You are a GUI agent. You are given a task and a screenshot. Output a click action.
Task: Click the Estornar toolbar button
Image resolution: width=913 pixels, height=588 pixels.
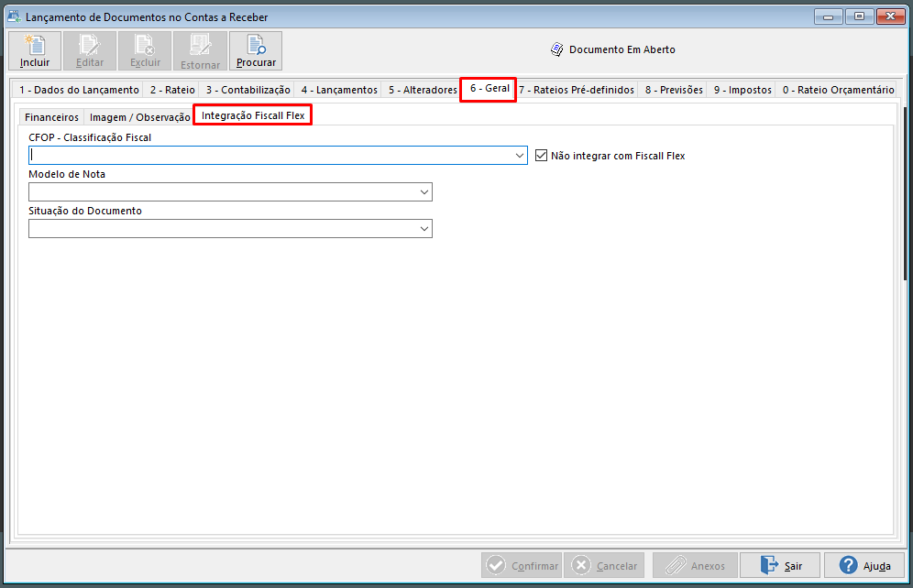click(201, 51)
